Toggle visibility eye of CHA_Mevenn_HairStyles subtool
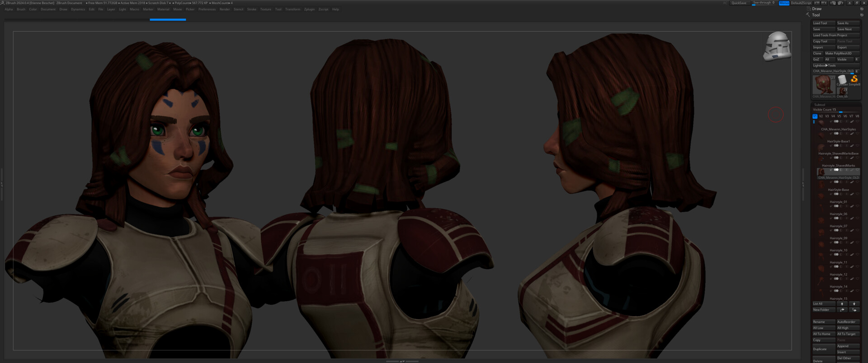 point(857,121)
